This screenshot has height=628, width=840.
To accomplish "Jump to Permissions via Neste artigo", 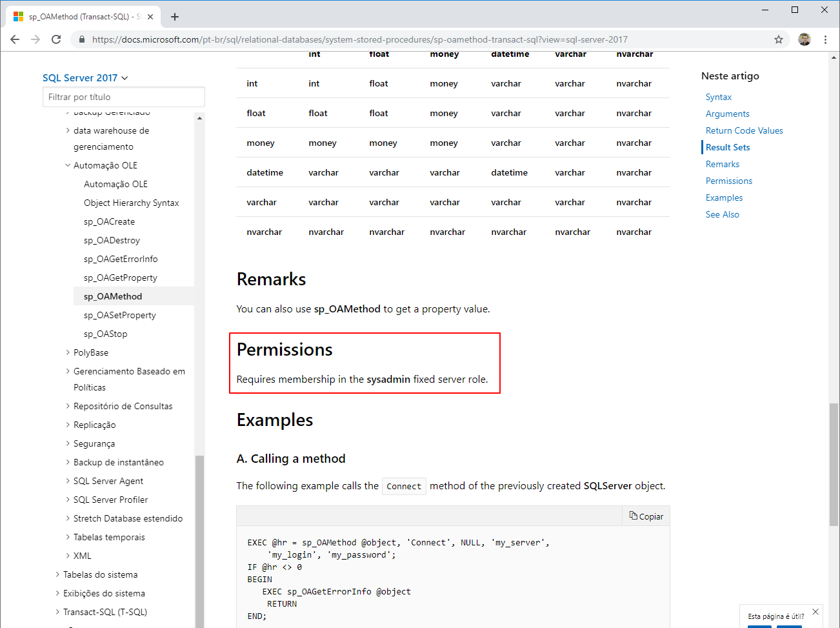I will click(x=729, y=181).
